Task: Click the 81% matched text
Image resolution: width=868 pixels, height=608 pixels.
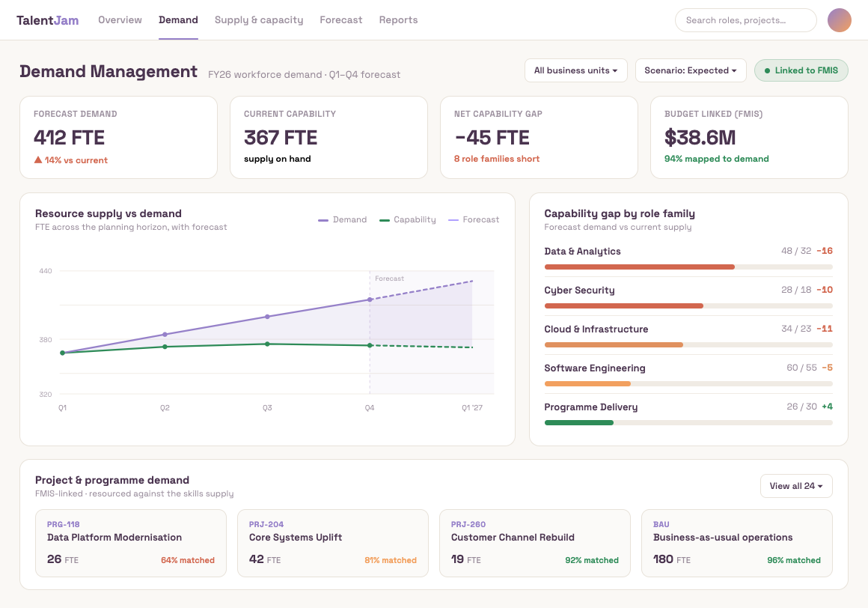Action: pos(391,560)
